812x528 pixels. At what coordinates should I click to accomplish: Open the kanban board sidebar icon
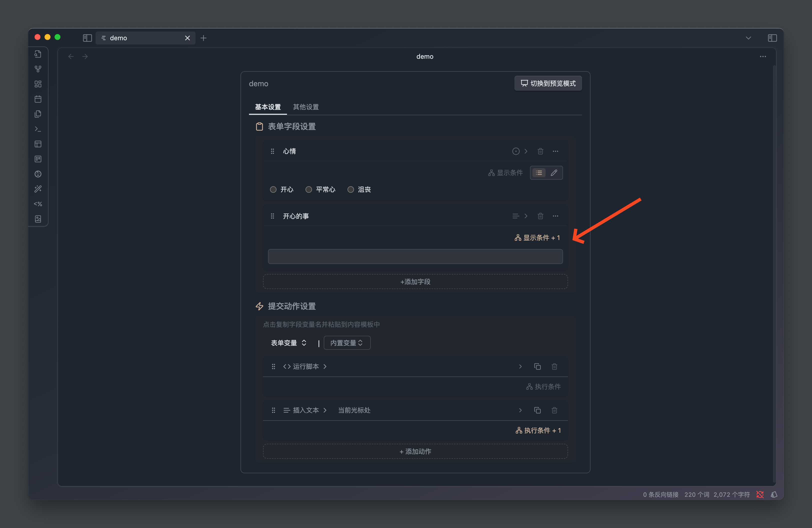click(x=38, y=159)
